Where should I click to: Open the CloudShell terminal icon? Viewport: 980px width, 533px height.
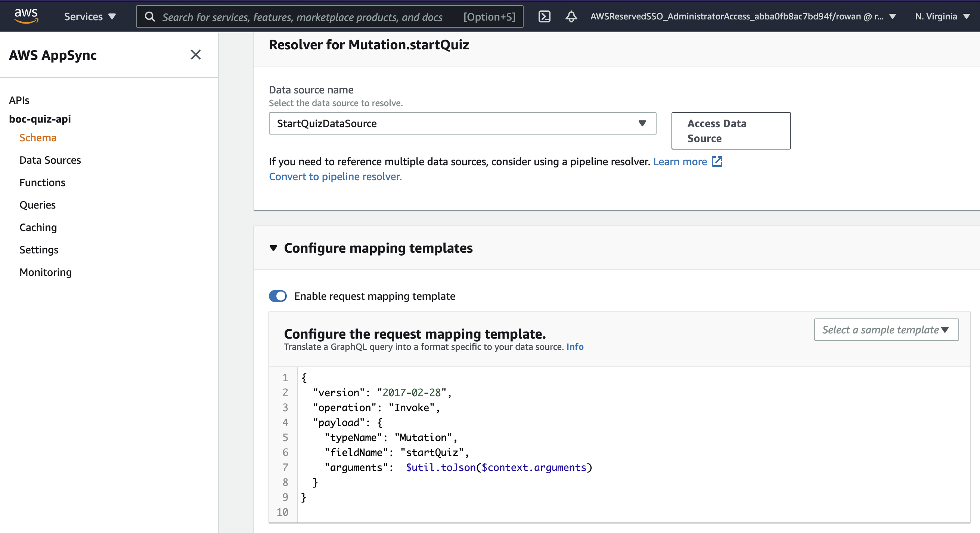coord(544,16)
